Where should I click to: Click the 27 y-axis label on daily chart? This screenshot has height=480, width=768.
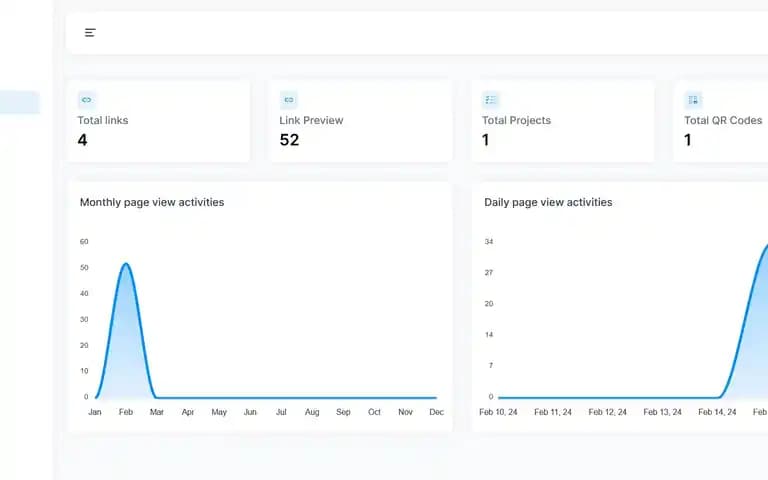(489, 272)
